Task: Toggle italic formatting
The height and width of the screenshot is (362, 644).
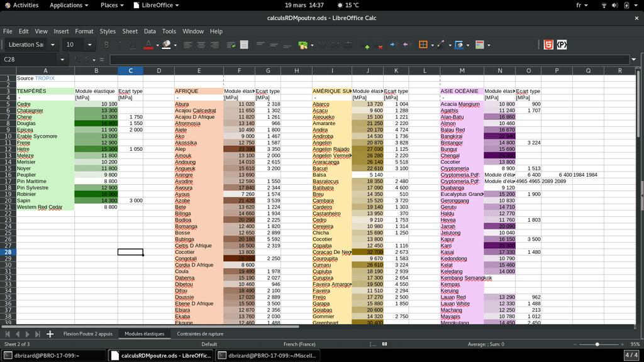Action: point(119,45)
